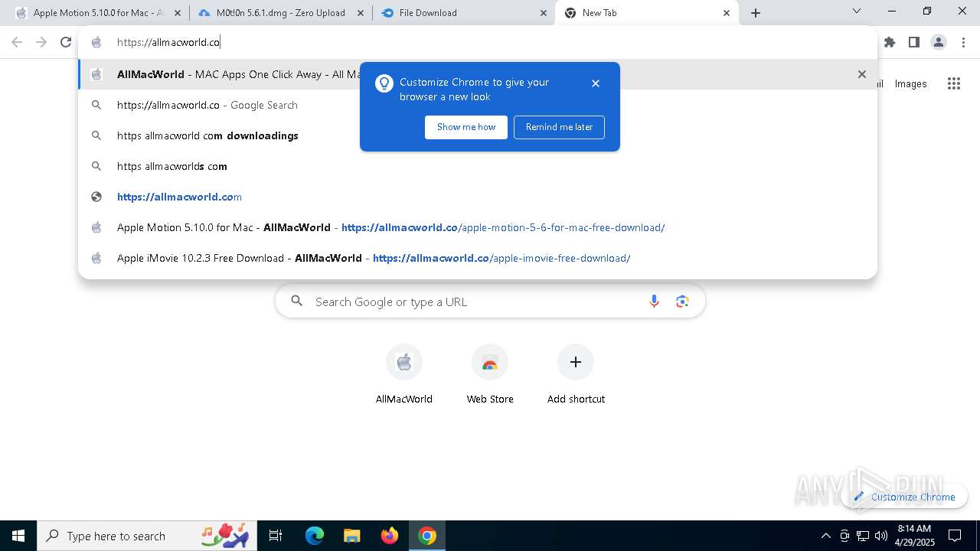This screenshot has height=551, width=980.
Task: Open the volume control icon
Action: (881, 536)
